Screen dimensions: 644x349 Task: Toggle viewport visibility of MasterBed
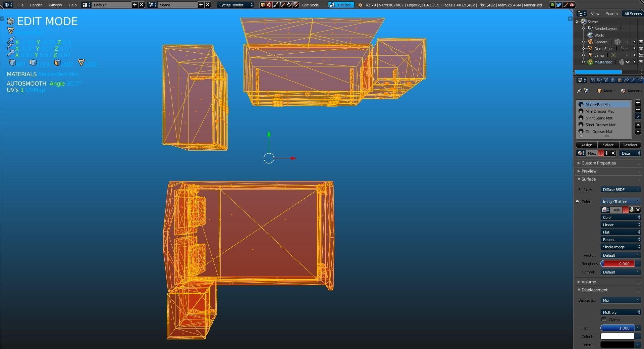click(628, 62)
